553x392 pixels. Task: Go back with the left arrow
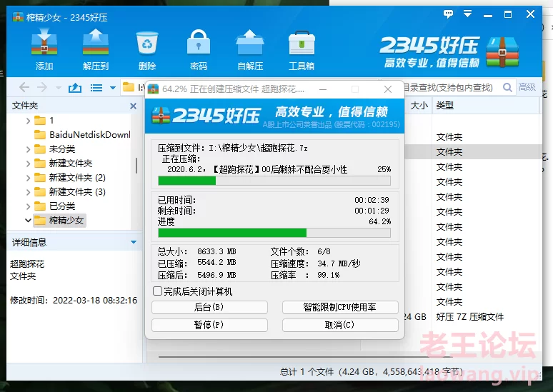(x=24, y=87)
